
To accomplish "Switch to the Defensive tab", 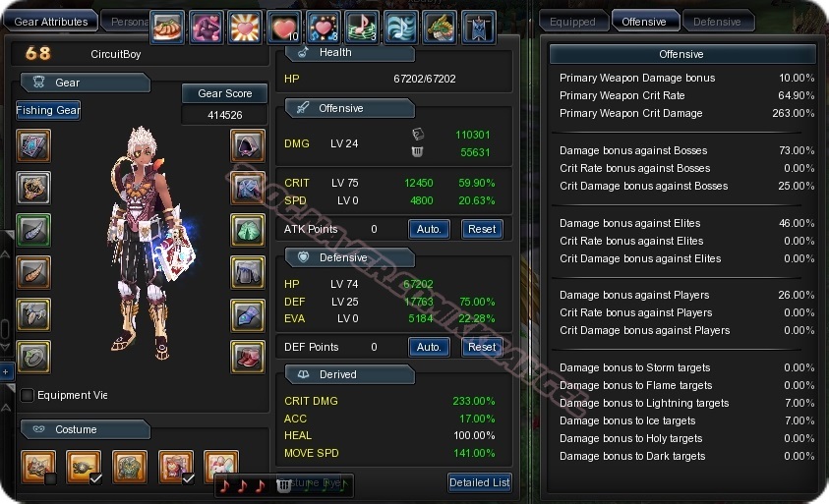I will click(x=717, y=22).
